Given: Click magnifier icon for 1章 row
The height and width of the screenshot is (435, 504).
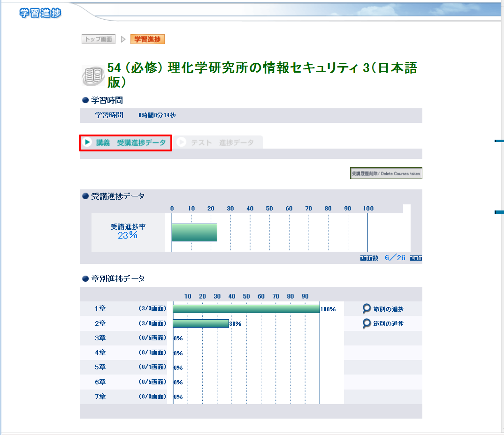Looking at the screenshot, I should click(367, 309).
